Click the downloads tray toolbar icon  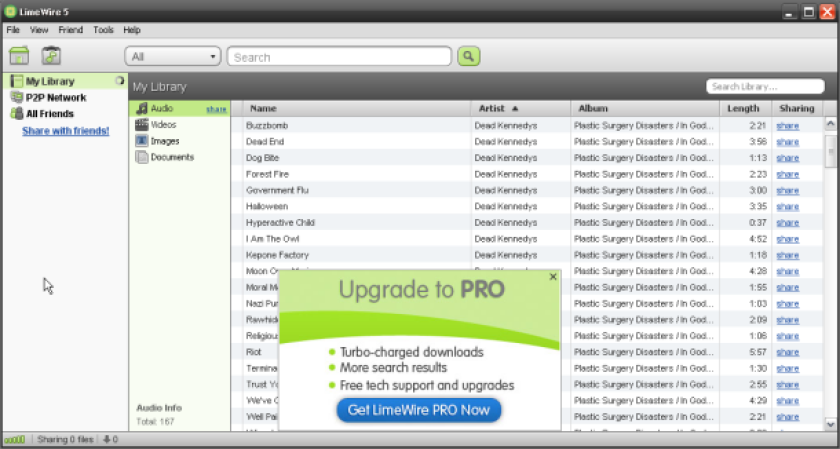tap(51, 56)
